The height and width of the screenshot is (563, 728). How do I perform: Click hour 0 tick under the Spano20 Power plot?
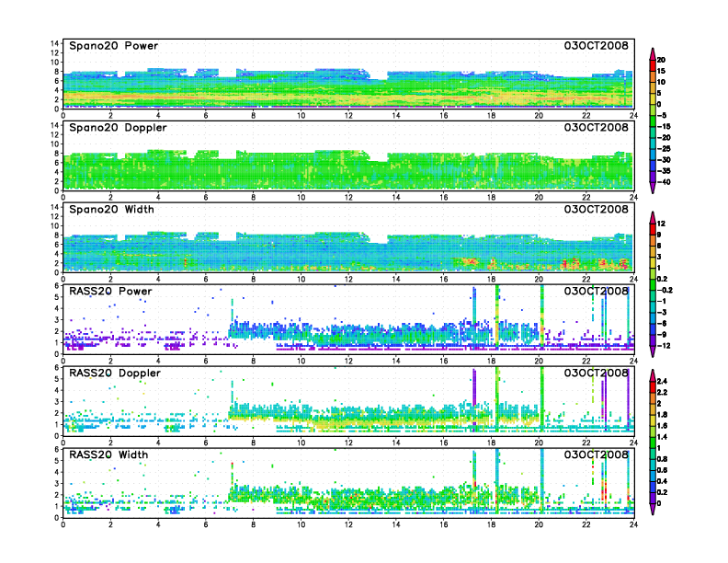(x=63, y=114)
